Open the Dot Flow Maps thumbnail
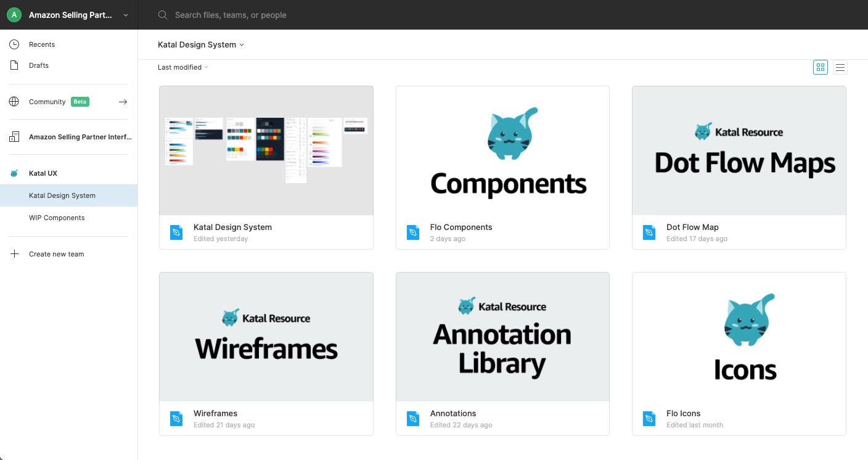The height and width of the screenshot is (460, 868). [739, 150]
